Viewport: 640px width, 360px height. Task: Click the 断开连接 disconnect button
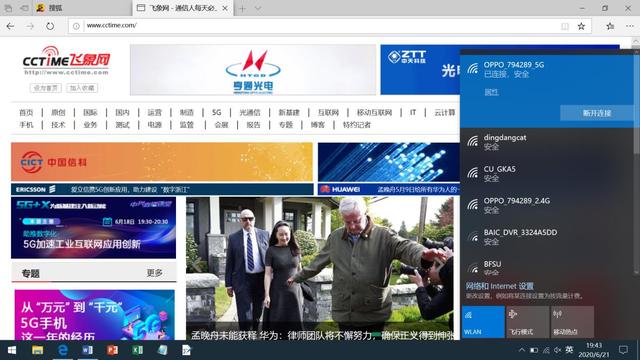[x=597, y=113]
